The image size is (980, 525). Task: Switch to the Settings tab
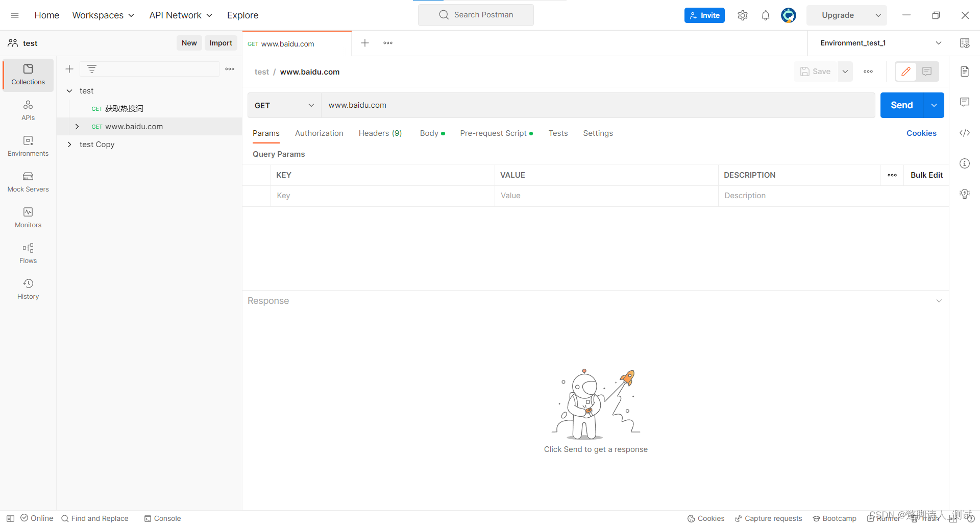click(x=598, y=133)
